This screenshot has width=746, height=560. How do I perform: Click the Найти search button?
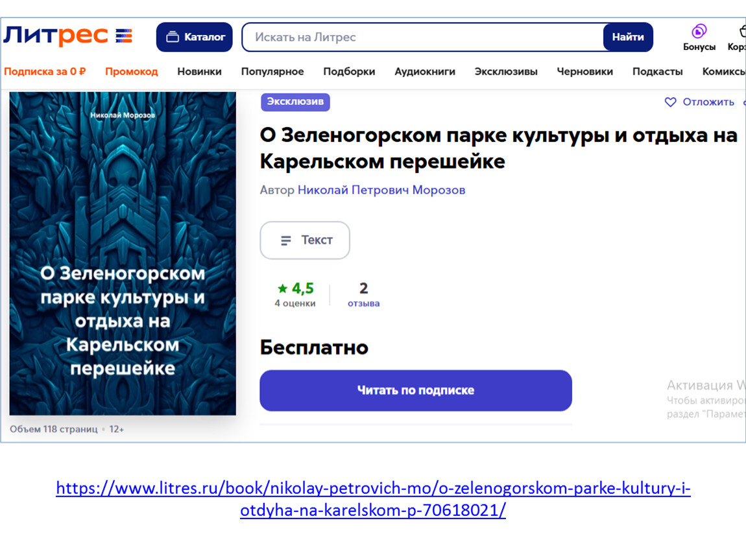[x=628, y=37]
